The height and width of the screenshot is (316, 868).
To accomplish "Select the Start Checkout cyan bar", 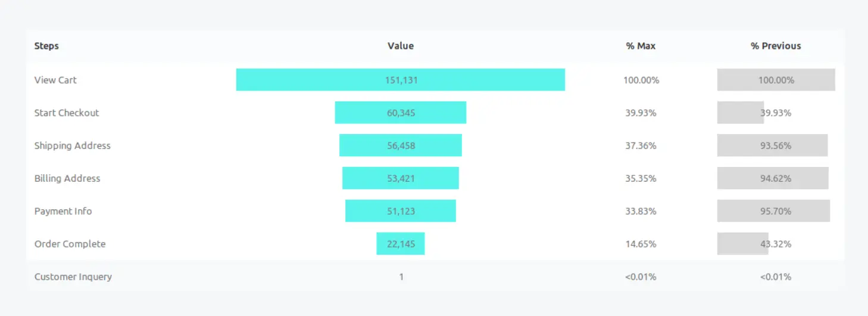I will click(x=401, y=113).
